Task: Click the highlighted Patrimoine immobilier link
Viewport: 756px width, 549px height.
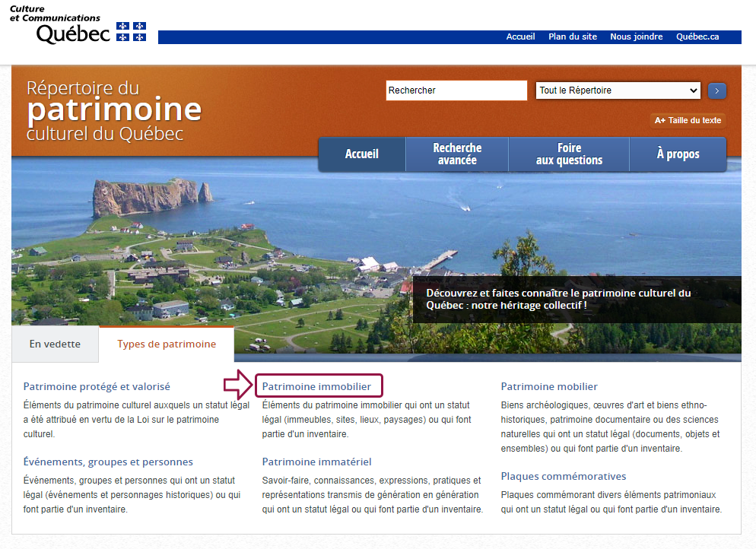Action: (x=317, y=386)
